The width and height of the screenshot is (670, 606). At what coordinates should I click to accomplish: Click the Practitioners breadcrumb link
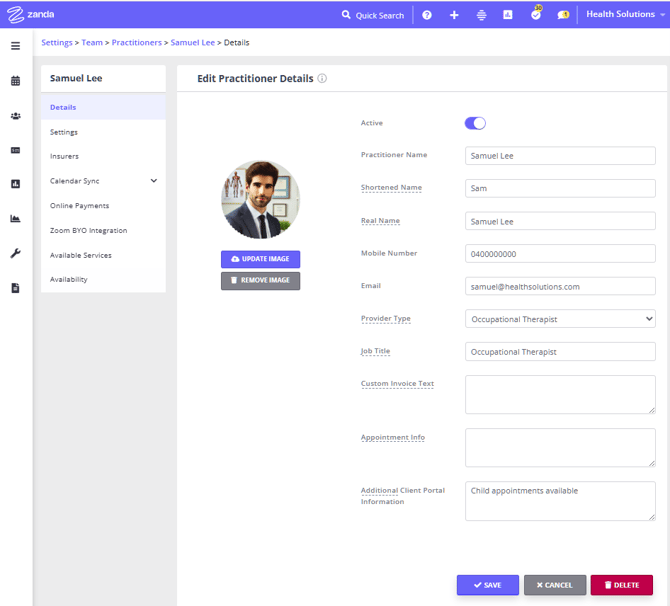tap(136, 43)
